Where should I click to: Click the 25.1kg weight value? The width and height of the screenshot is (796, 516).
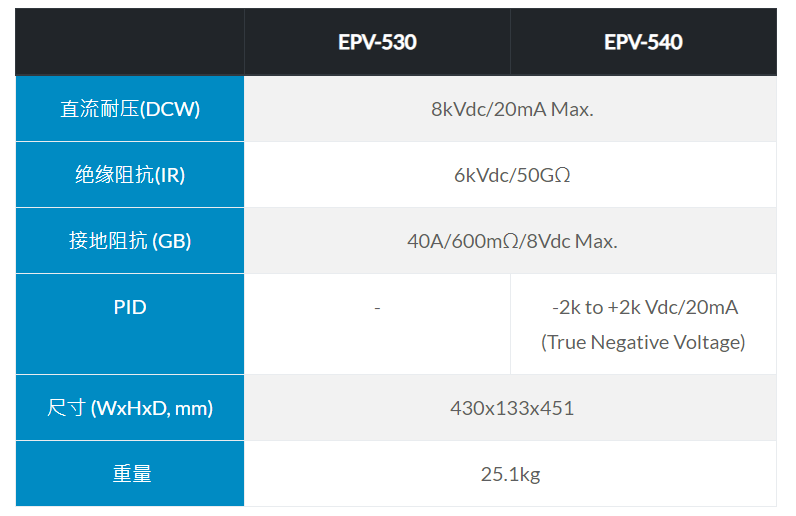[510, 474]
